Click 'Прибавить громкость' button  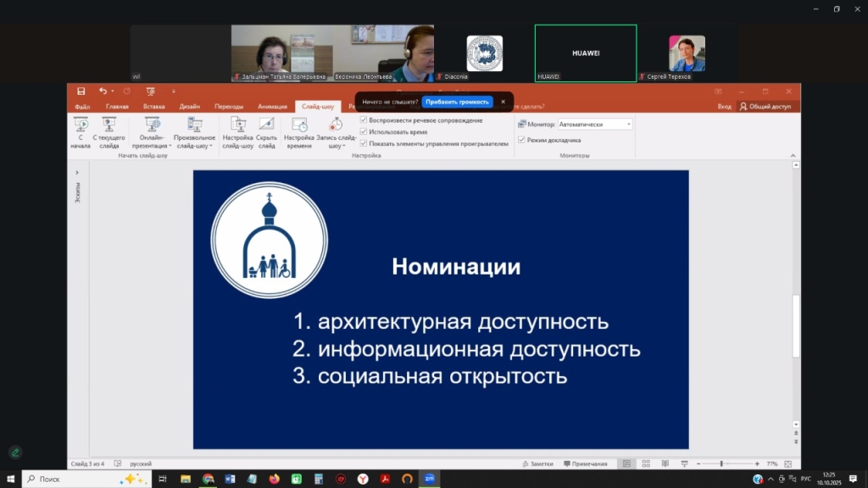coord(457,102)
